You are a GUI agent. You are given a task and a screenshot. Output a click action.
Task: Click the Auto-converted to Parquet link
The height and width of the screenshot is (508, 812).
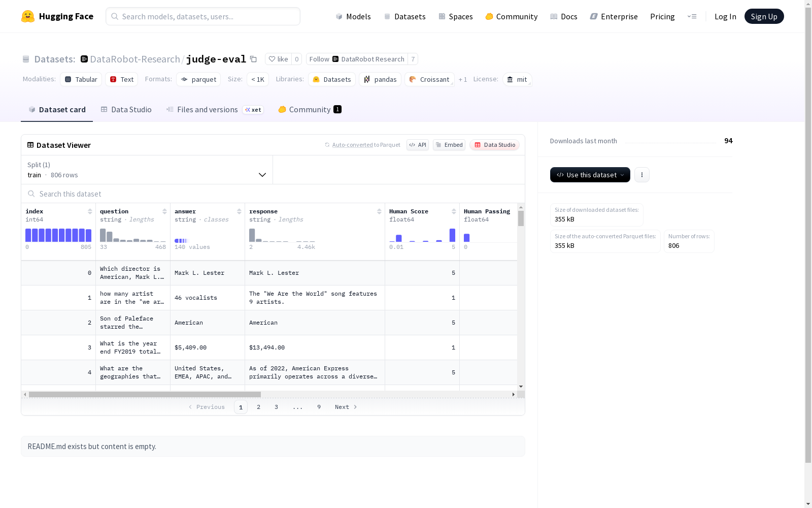click(363, 145)
